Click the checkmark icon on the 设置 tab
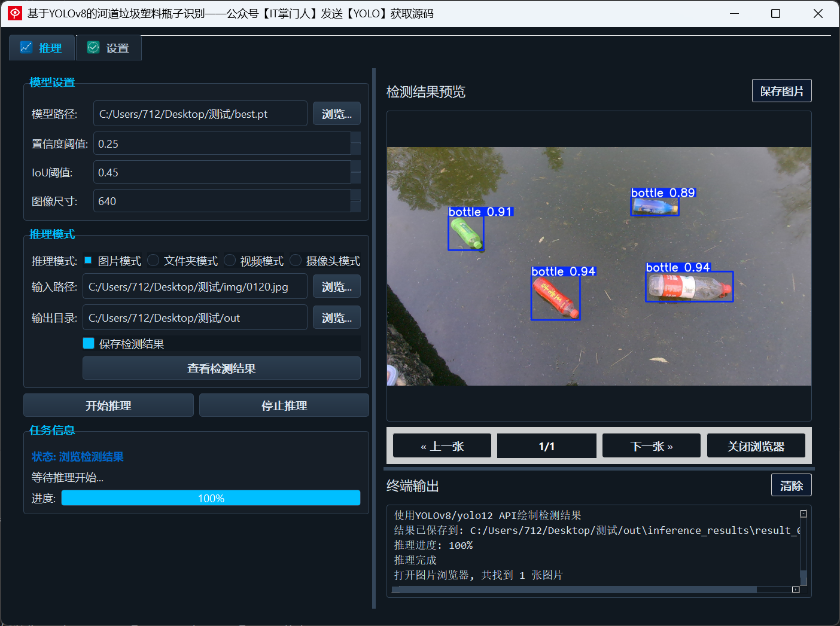This screenshot has height=626, width=840. (x=93, y=47)
